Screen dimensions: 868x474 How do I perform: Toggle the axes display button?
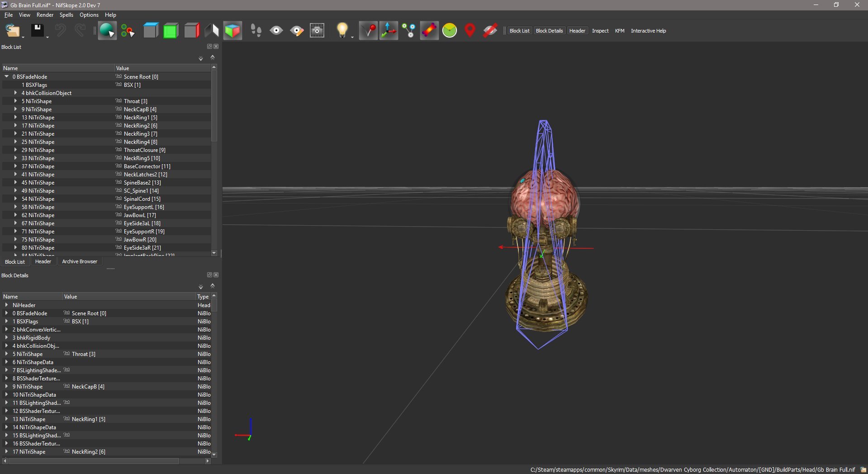(x=389, y=31)
